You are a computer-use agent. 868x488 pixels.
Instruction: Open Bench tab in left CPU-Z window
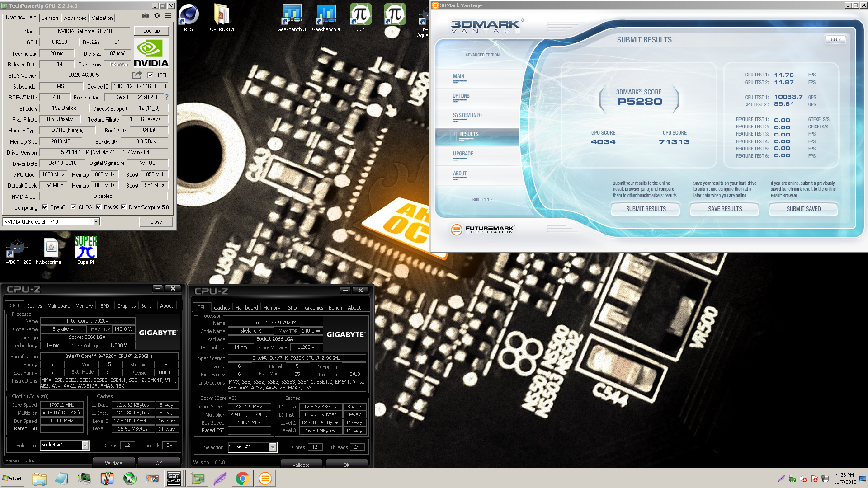tap(148, 306)
